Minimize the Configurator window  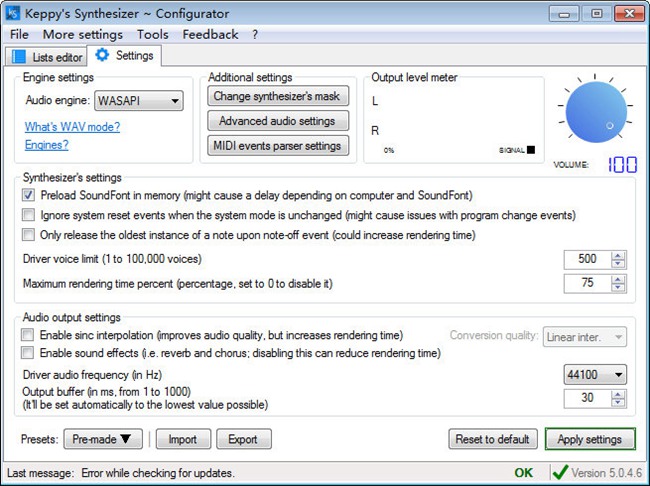pyautogui.click(x=564, y=14)
